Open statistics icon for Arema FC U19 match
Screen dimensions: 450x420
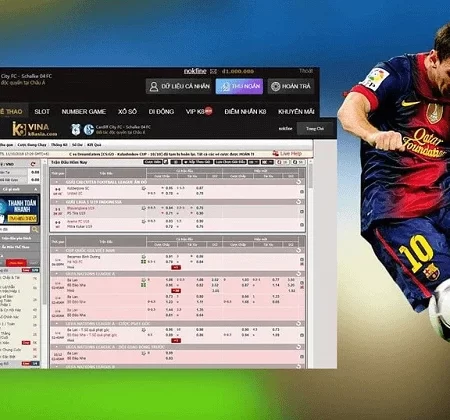144,221
